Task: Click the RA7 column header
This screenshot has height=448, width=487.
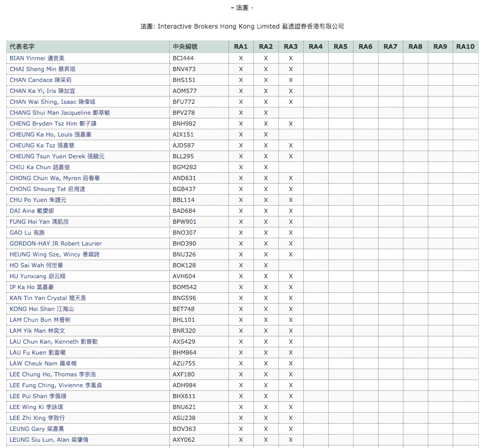Action: click(390, 47)
